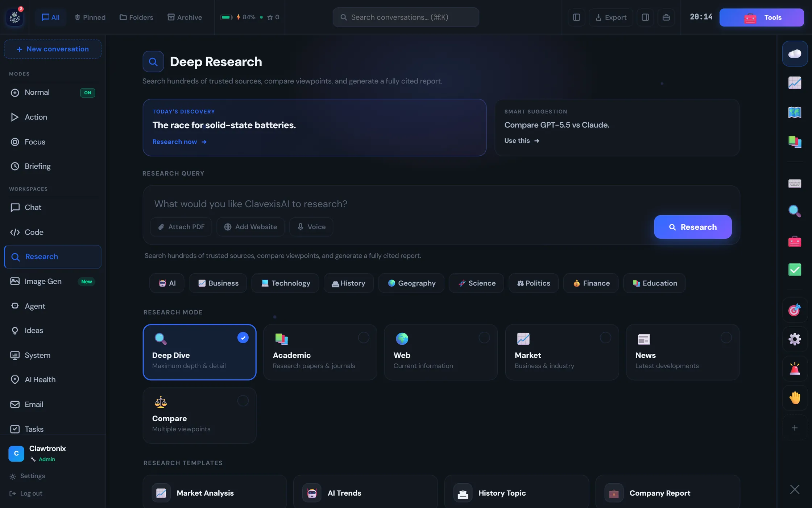Open the Email workspace
The height and width of the screenshot is (508, 812).
pos(53,404)
